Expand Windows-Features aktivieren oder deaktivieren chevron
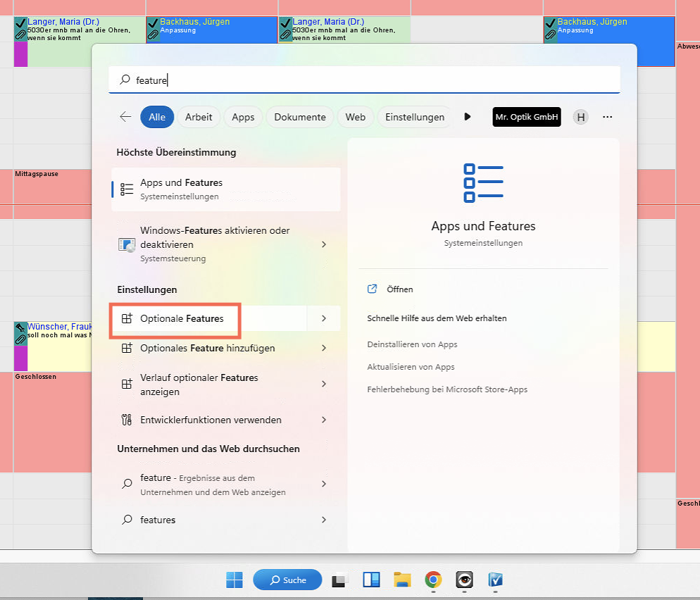 [324, 244]
